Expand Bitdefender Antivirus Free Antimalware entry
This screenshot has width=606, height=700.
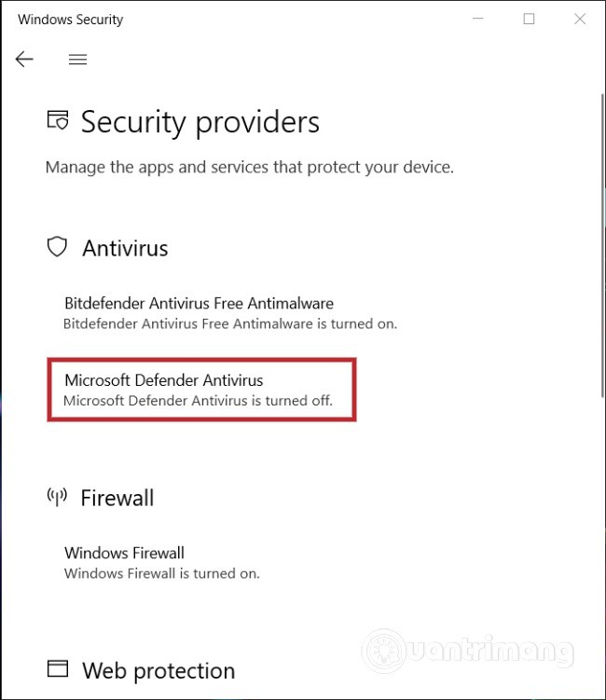pos(199,303)
